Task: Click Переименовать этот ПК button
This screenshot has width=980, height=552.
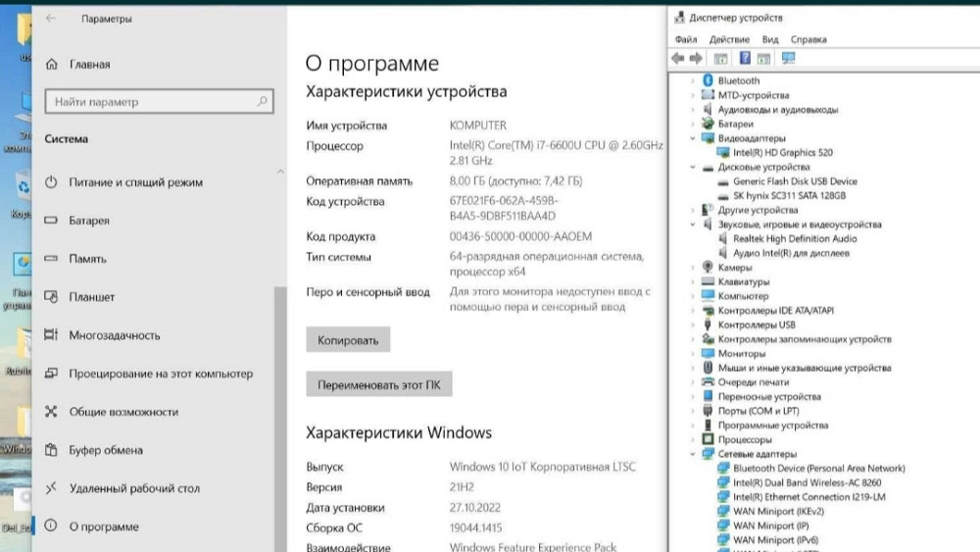Action: pyautogui.click(x=378, y=384)
